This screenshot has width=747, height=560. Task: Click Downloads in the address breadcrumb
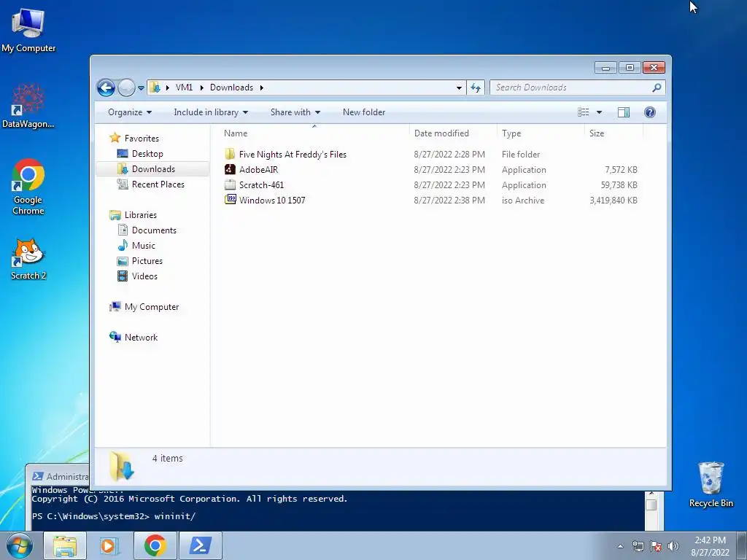tap(231, 87)
